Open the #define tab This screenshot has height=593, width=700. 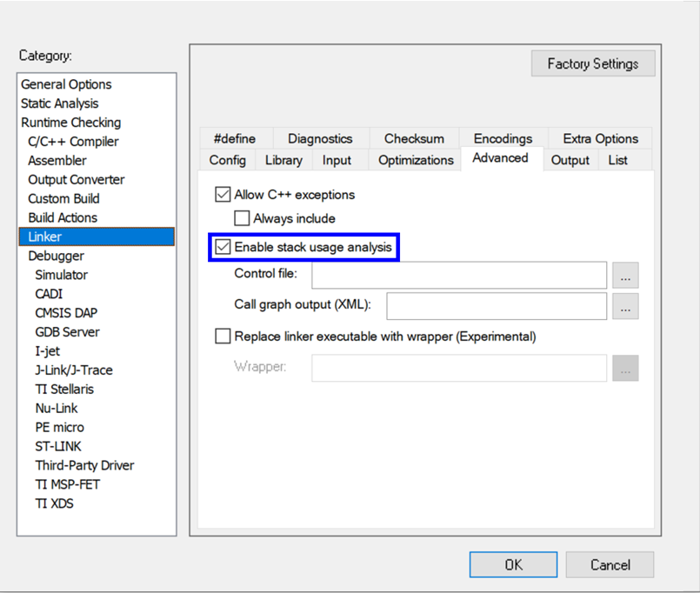coord(234,138)
